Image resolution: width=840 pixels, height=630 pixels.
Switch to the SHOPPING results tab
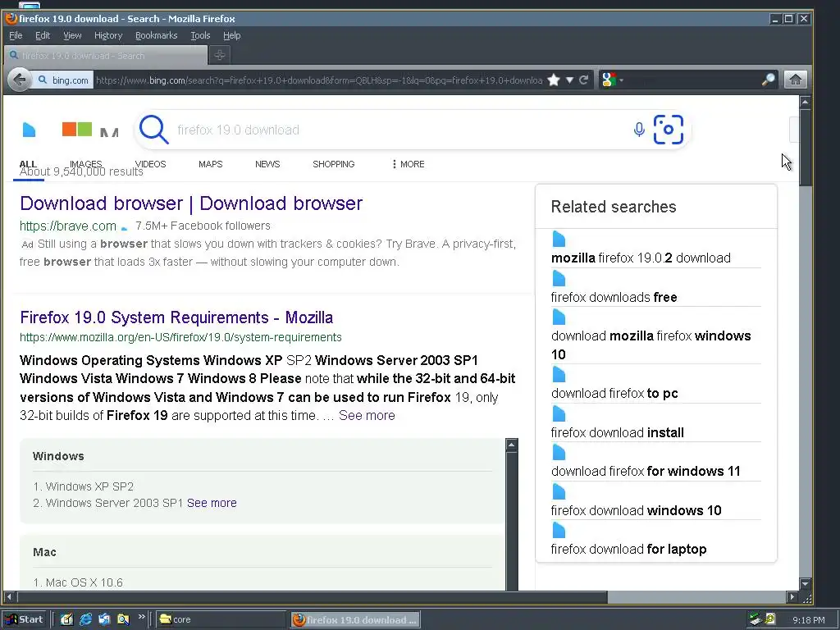[x=333, y=164]
